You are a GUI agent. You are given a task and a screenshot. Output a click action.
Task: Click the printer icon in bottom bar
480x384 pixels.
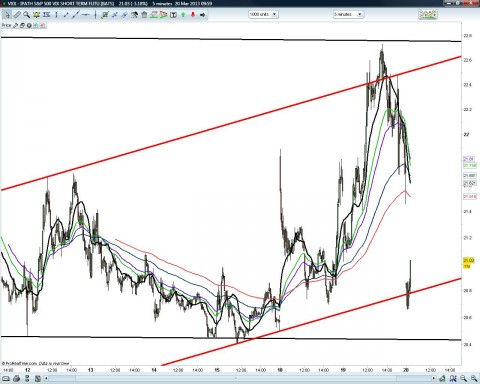16,378
